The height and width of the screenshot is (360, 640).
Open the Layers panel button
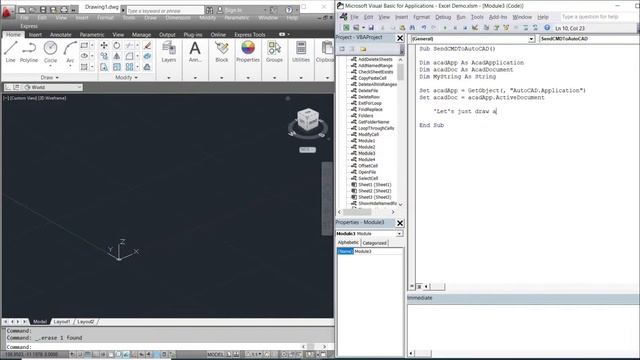169,52
